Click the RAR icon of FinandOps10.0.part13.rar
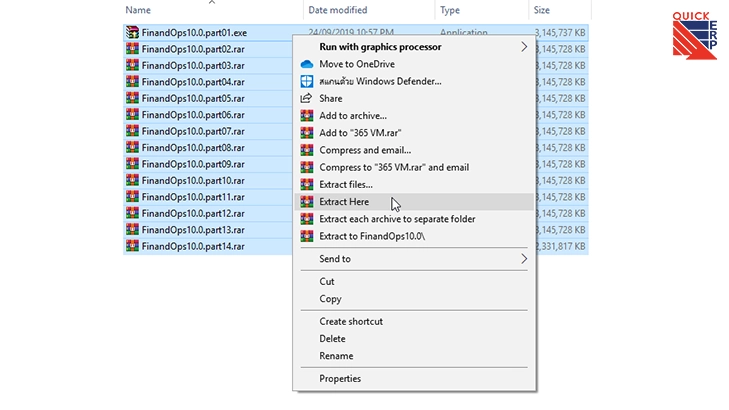The width and height of the screenshot is (729, 410). click(133, 229)
